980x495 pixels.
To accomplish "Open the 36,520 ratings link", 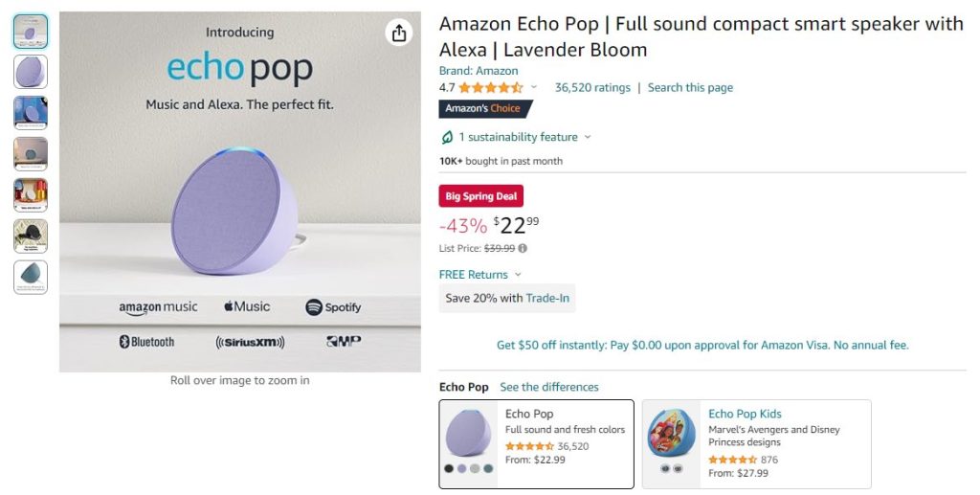I will [592, 87].
